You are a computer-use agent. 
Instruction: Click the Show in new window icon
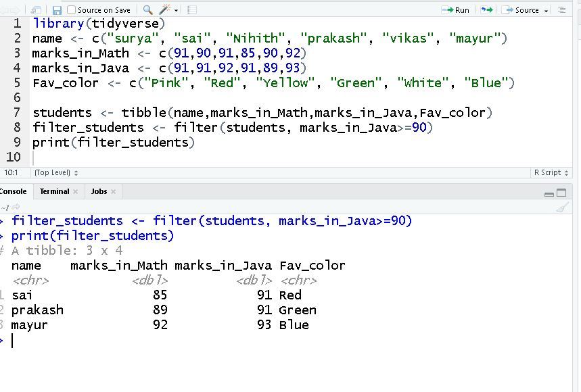36,10
